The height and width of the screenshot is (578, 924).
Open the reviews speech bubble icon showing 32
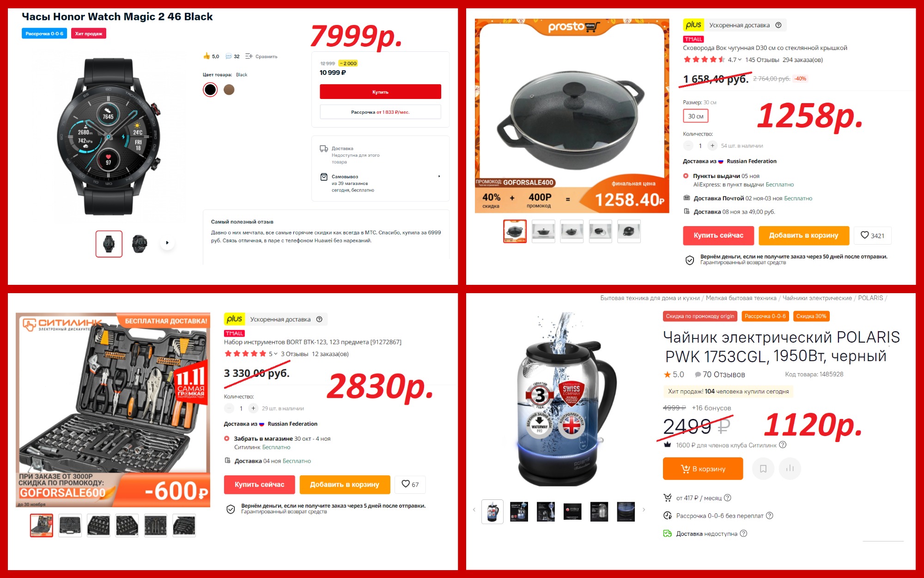pyautogui.click(x=228, y=56)
